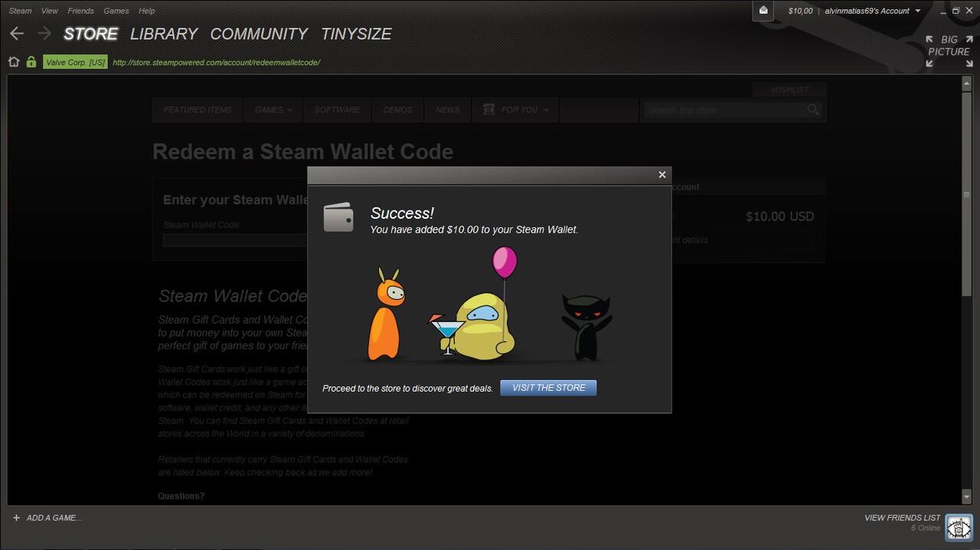Viewport: 980px width, 550px height.
Task: Switch to the STORE tab
Action: [90, 34]
